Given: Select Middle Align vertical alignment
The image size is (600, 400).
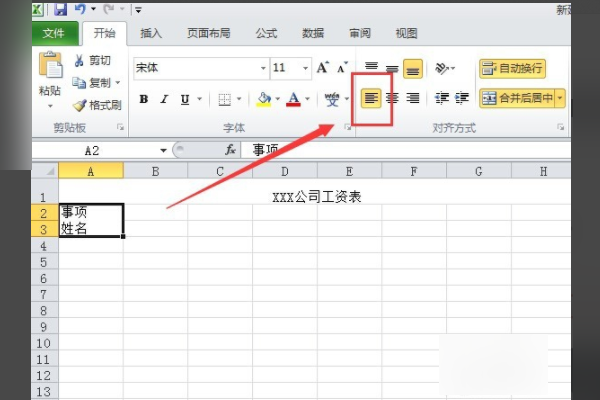Looking at the screenshot, I should click(x=392, y=68).
